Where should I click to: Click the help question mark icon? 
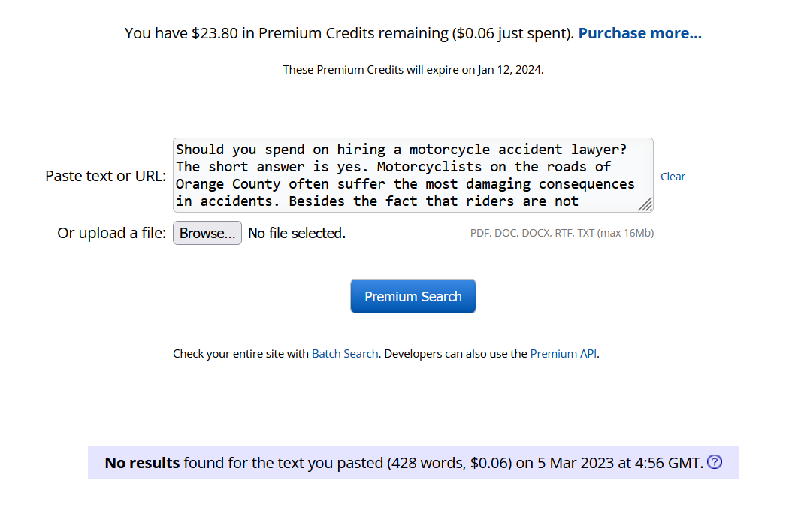click(715, 462)
